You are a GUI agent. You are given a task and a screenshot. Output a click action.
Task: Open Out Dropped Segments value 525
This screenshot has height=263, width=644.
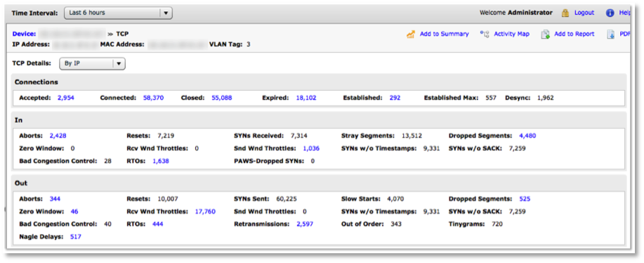coord(525,199)
